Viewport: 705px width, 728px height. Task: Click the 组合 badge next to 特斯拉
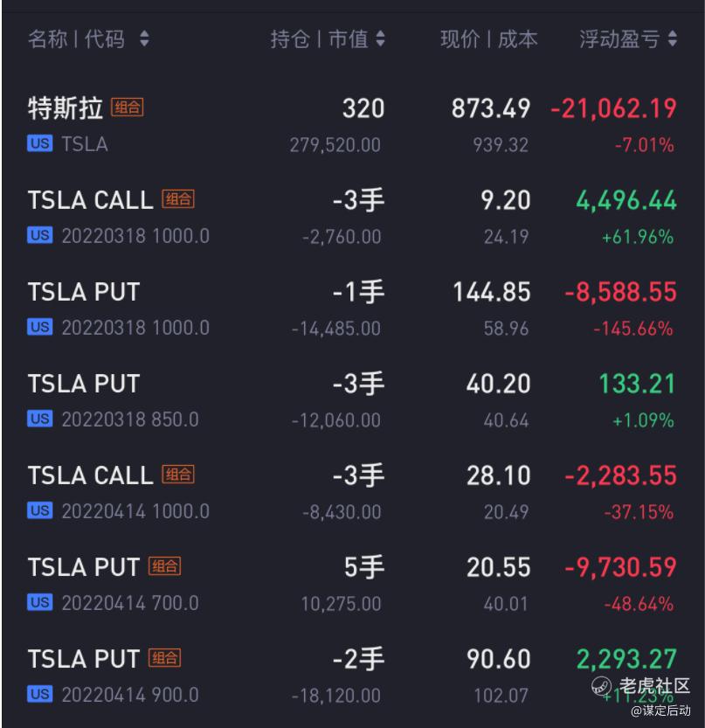tap(128, 107)
